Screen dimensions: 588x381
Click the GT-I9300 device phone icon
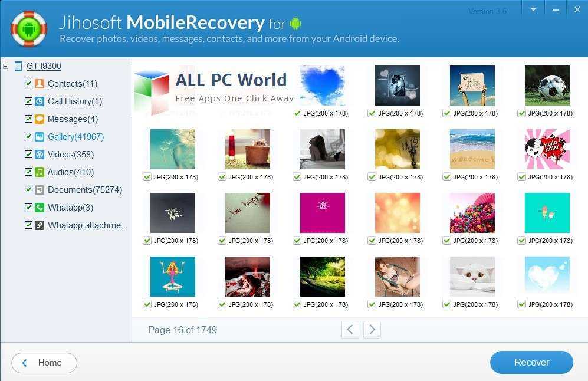[18, 66]
